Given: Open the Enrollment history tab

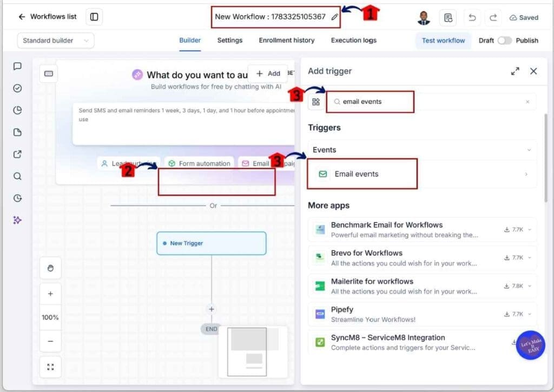Looking at the screenshot, I should coord(287,40).
